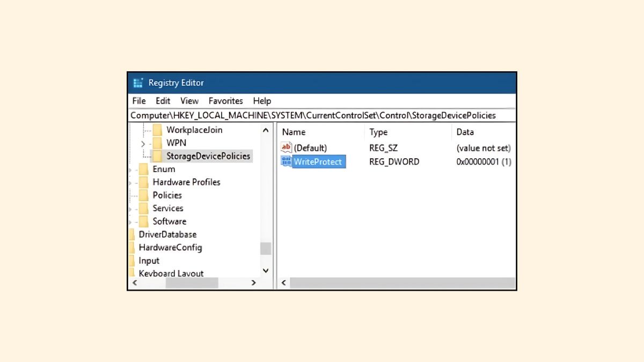The image size is (644, 362).
Task: Click the (Default) string value icon
Action: pos(286,147)
